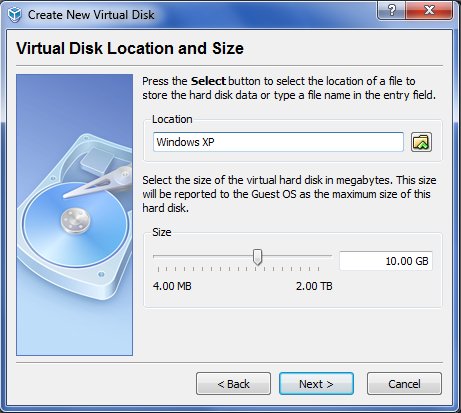Image resolution: width=461 pixels, height=413 pixels.
Task: Click the size field showing 10.00 GB
Action: [x=386, y=261]
